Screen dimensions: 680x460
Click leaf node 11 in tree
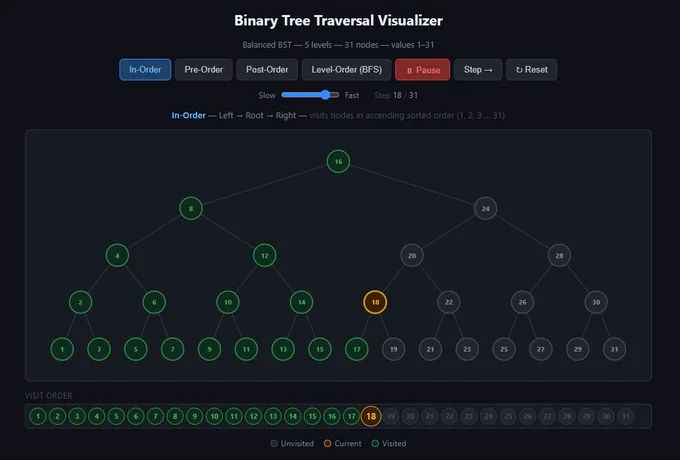[x=246, y=349]
